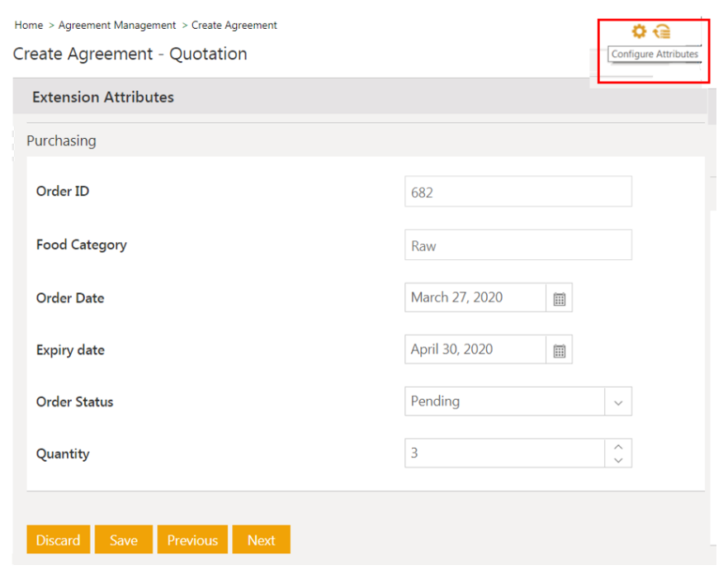Viewport: 728px width, 570px height.
Task: Open the Expiry date calendar picker
Action: coord(559,350)
